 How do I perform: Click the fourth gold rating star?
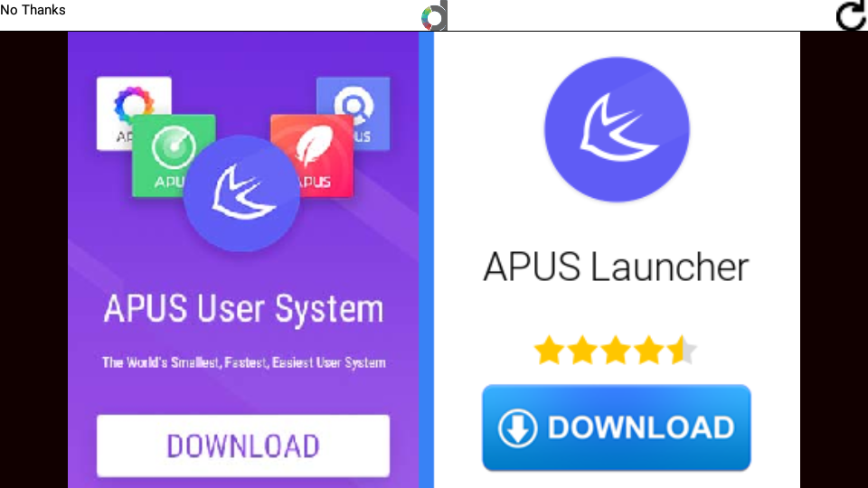(649, 351)
